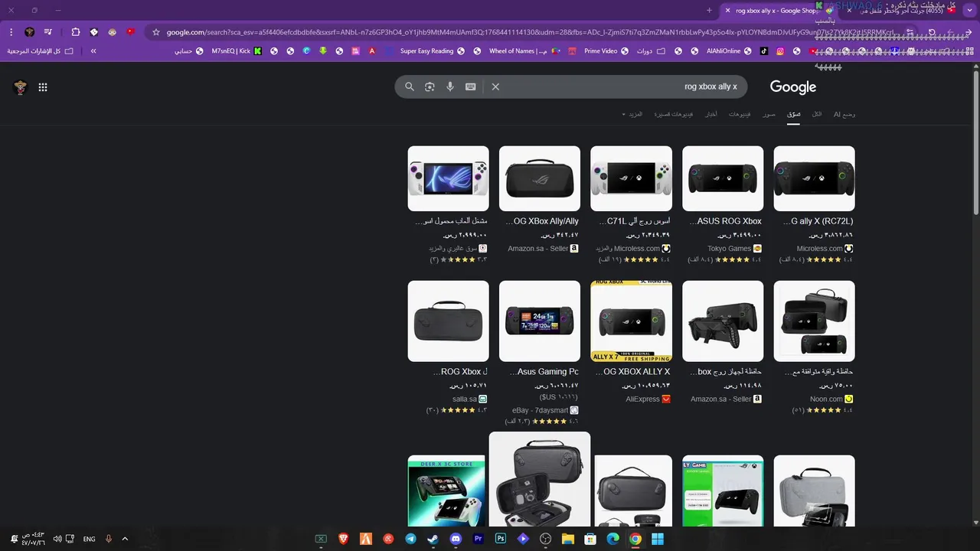Screen dimensions: 980x551
Task: Bookmark this page with the star icon
Action: click(156, 32)
